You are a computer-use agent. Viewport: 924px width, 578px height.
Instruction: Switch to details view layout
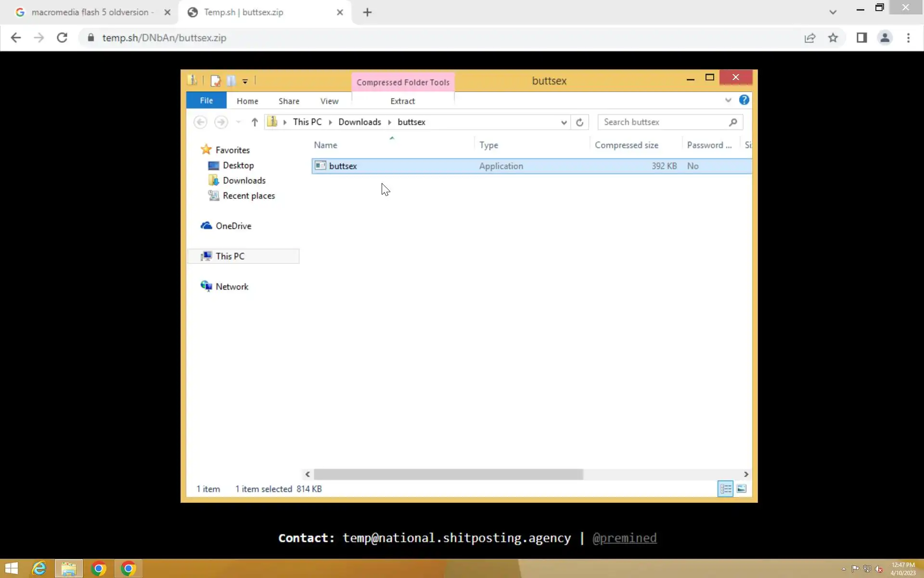pos(725,489)
